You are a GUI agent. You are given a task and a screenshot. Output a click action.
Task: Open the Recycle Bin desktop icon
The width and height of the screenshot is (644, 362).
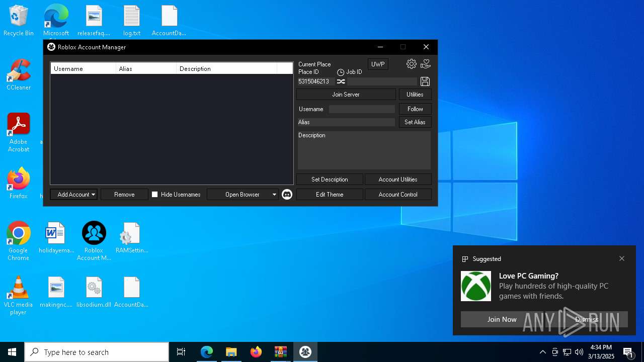19,21
